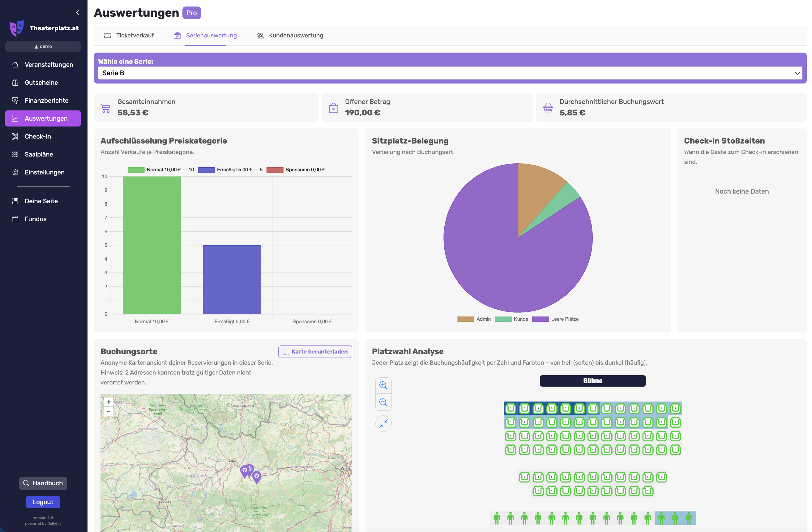This screenshot has width=812, height=532.
Task: Open Check-in from the sidebar
Action: click(x=37, y=136)
